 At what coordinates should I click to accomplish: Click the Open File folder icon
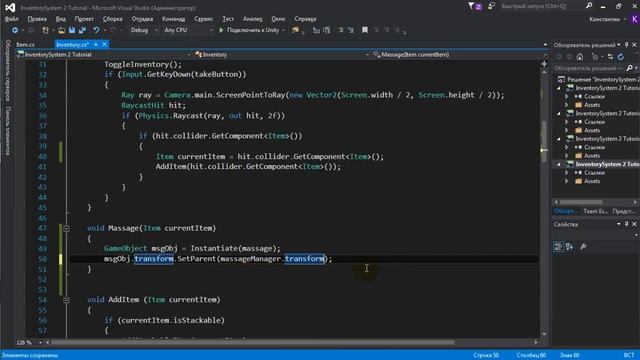[61, 30]
